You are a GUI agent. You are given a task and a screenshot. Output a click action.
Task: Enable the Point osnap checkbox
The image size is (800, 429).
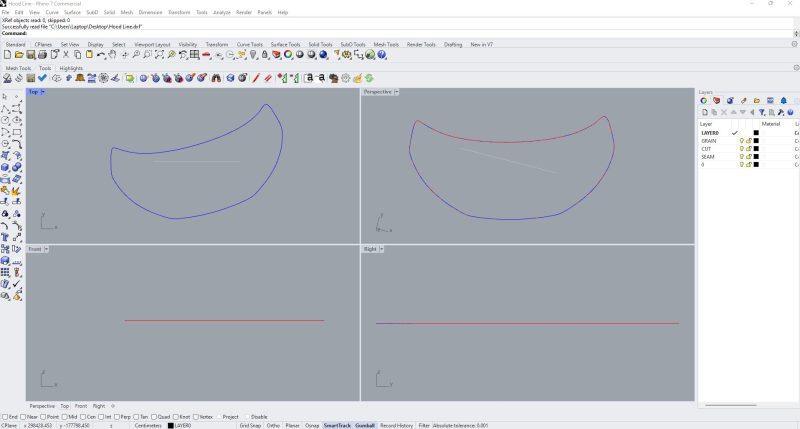[43, 417]
